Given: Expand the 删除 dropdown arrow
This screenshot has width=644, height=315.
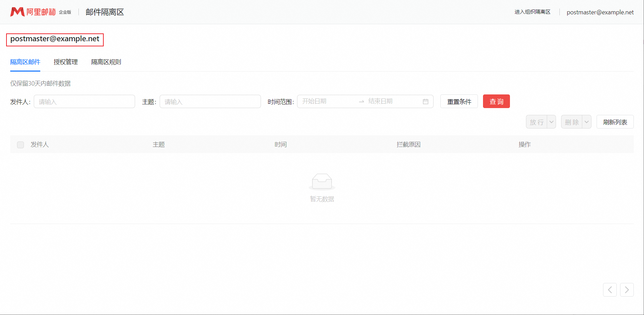Looking at the screenshot, I should (586, 122).
